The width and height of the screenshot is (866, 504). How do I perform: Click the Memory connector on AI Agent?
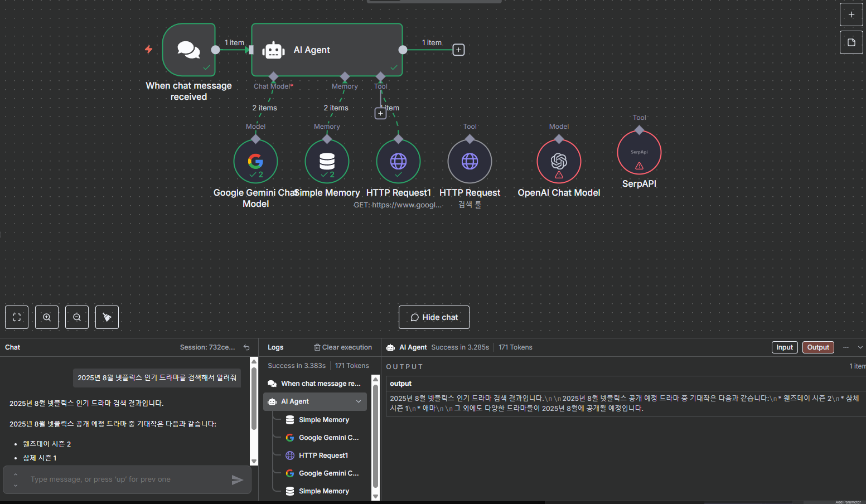345,76
